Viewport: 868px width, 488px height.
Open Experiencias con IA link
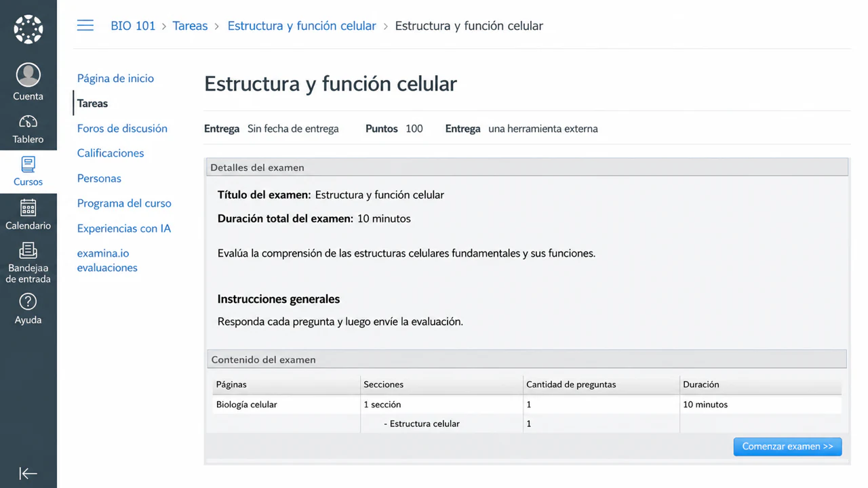point(124,228)
